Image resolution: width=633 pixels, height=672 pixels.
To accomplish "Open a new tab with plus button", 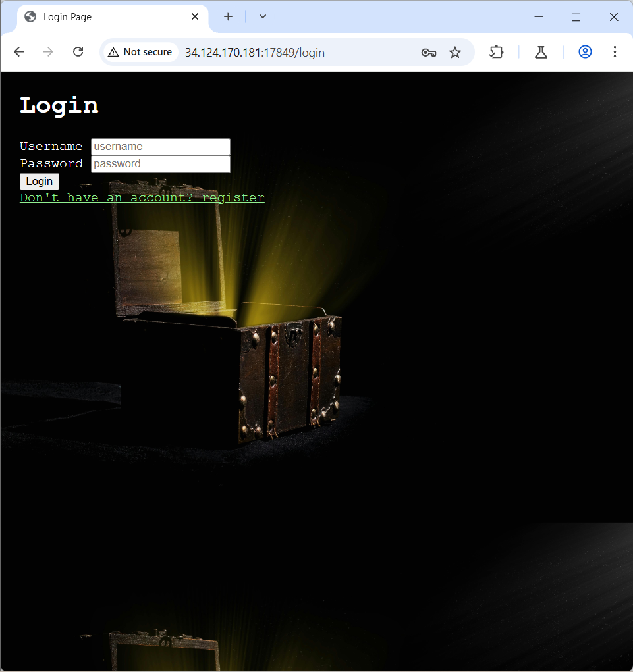I will point(228,16).
